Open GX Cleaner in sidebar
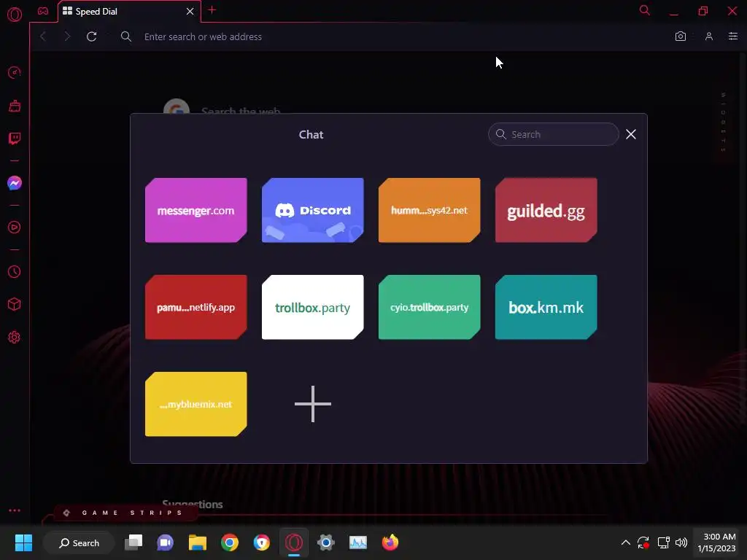 tap(15, 106)
